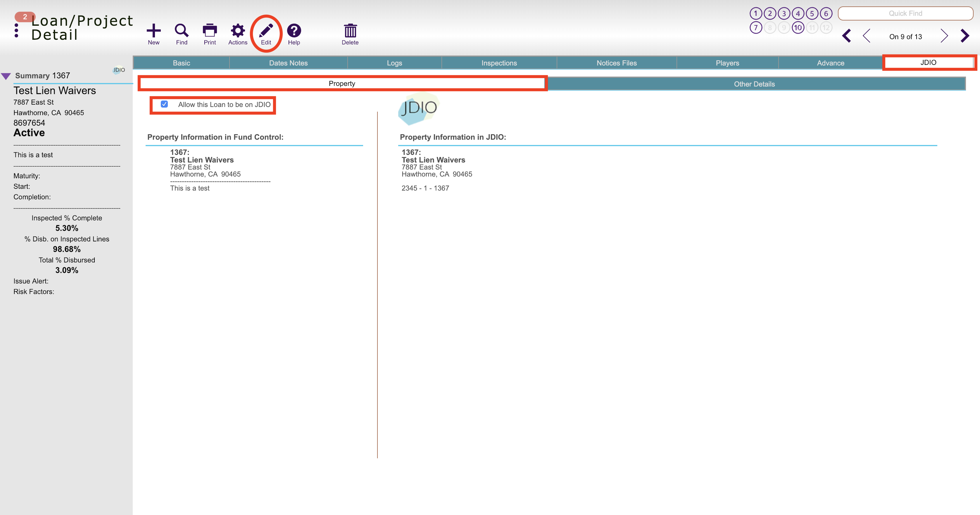Collapse the Summary 1367 section
Viewport: 980px width, 515px height.
(6, 75)
